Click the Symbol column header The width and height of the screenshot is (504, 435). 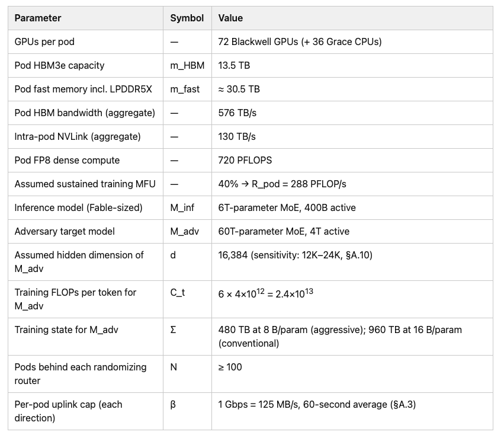tap(187, 18)
